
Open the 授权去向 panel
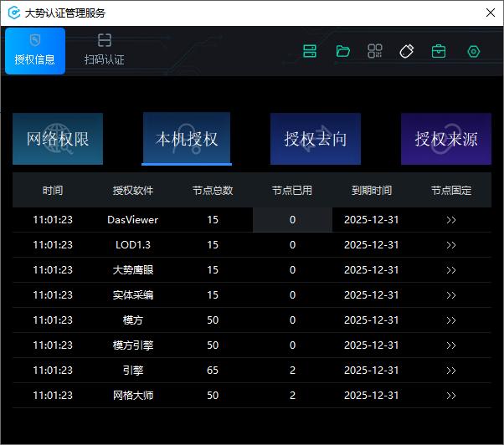click(x=316, y=139)
